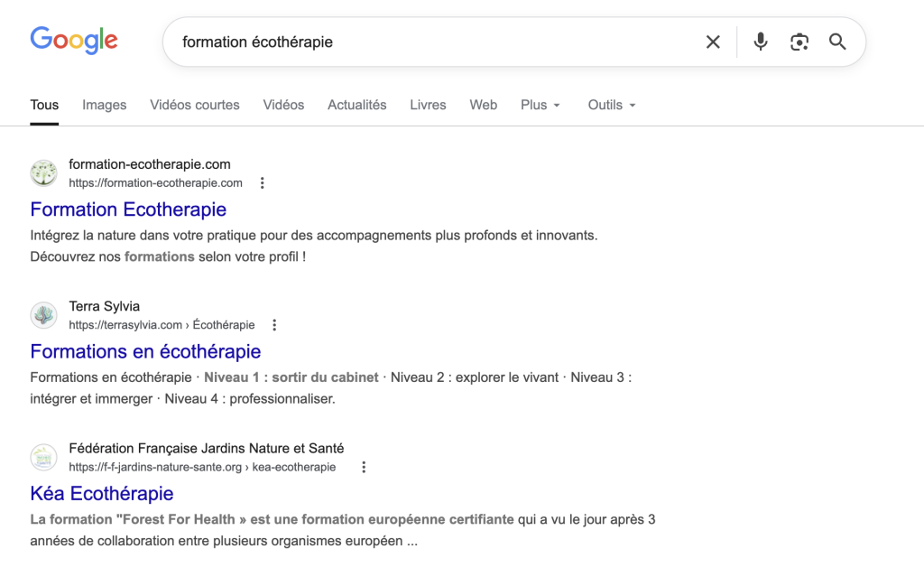This screenshot has width=924, height=577.
Task: Click the Terra Sylvia site favicon
Action: point(43,315)
